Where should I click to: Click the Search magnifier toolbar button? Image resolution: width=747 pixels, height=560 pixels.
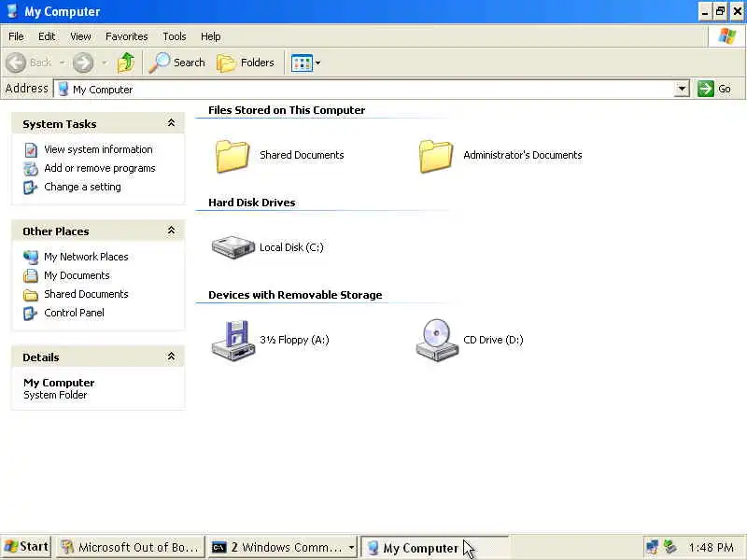coord(176,63)
